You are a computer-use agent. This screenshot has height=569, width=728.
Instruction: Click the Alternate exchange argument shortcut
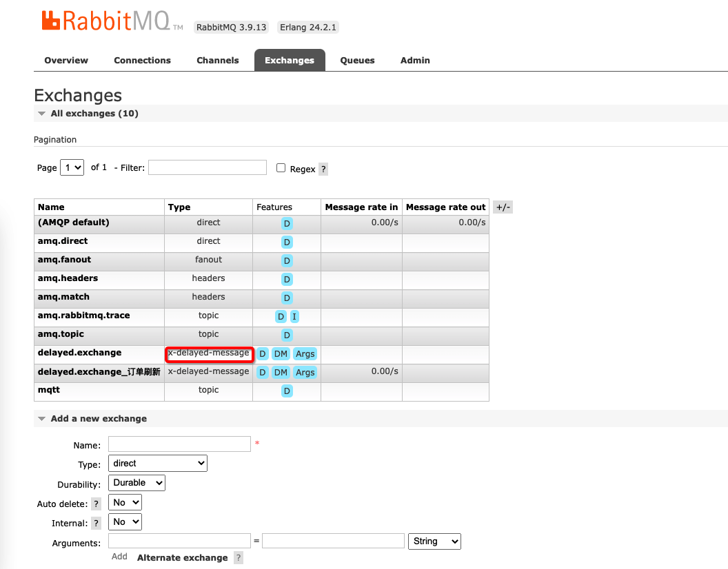(x=183, y=558)
